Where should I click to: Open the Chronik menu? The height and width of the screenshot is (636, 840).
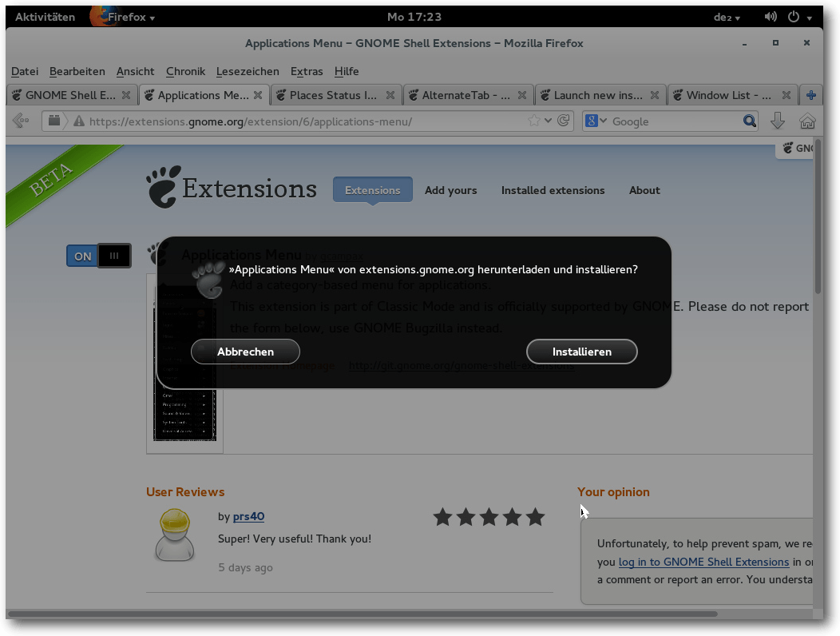(185, 71)
